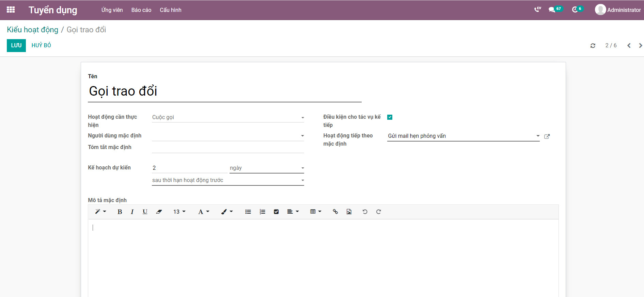Screen dimensions: 644x297
Task: Open external link for next activity
Action: (547, 136)
